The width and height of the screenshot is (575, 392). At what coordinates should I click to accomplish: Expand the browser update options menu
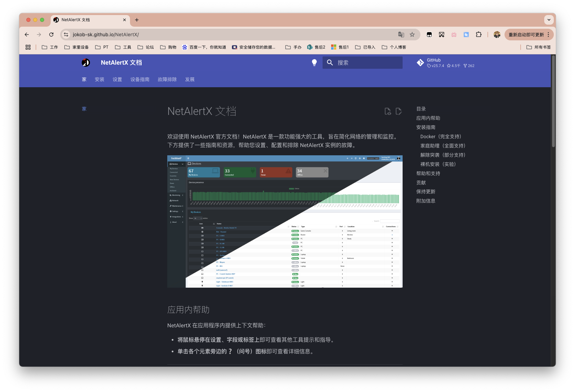tap(548, 35)
